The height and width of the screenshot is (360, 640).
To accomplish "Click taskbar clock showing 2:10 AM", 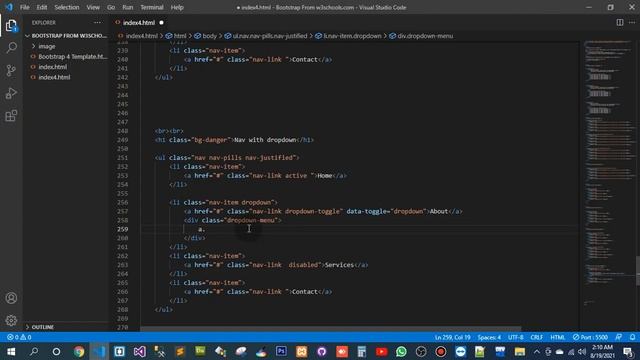I will pyautogui.click(x=602, y=351).
